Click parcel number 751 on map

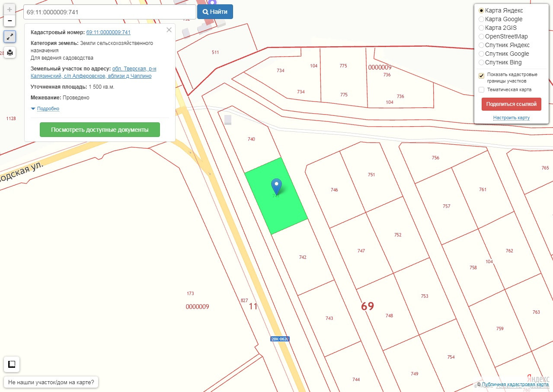[x=371, y=175]
